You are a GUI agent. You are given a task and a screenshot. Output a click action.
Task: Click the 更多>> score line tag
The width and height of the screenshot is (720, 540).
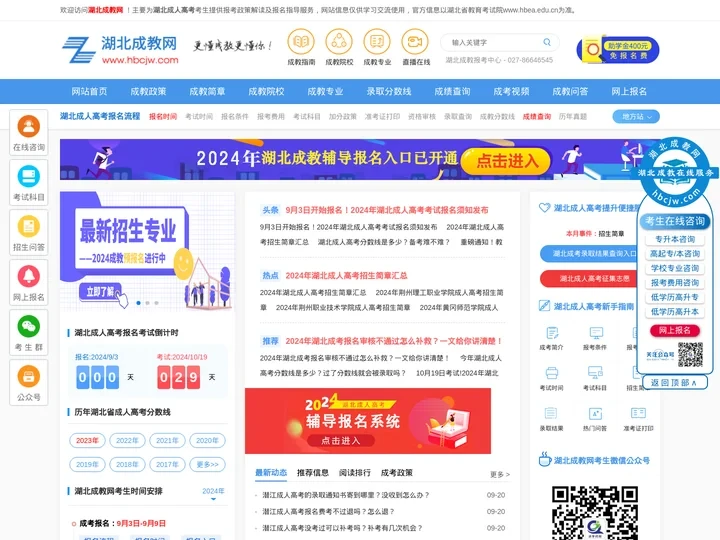[208, 465]
